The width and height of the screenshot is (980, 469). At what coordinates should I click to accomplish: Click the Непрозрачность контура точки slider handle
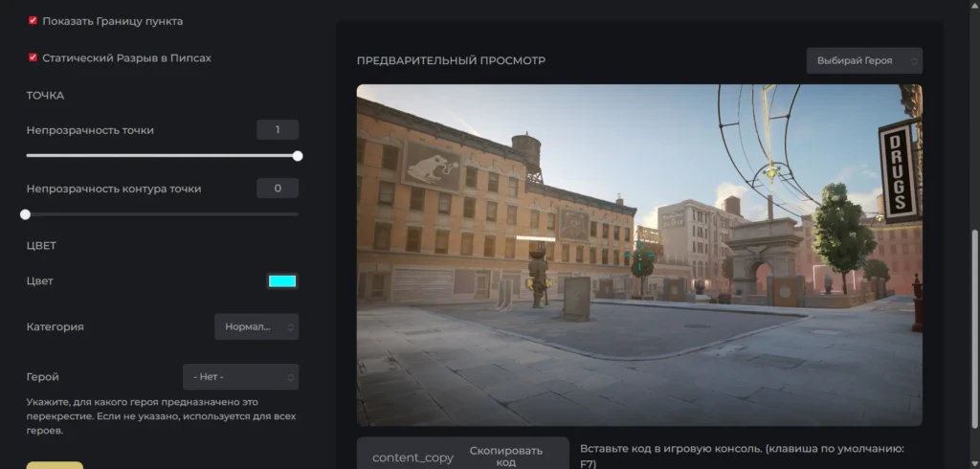coord(26,214)
